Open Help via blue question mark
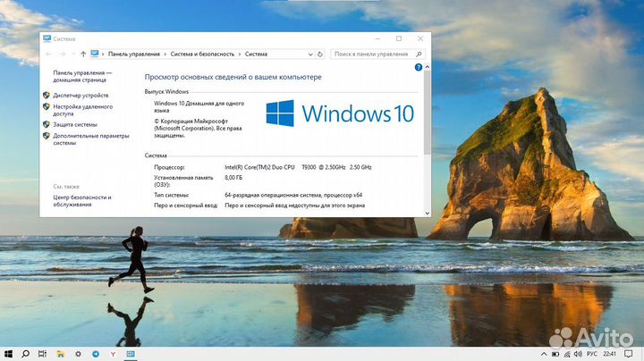 point(418,67)
